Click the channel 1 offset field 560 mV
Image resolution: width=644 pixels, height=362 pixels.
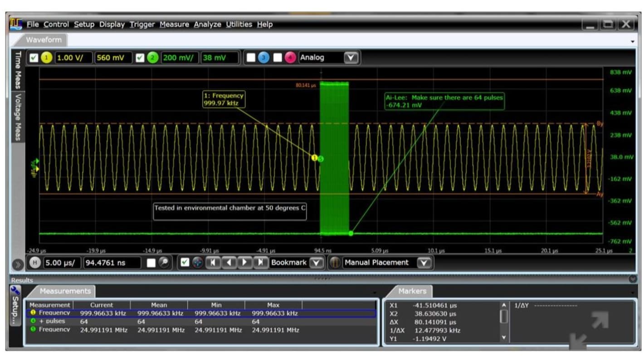113,58
